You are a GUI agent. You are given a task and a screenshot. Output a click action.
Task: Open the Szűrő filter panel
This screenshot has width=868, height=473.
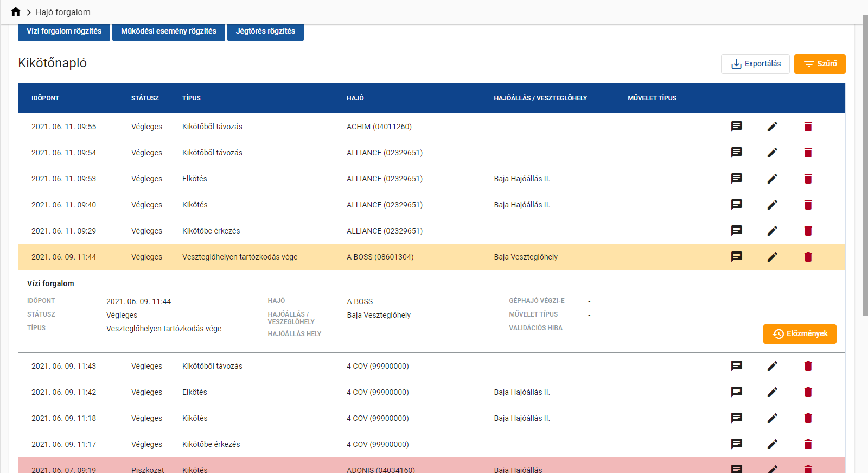tap(819, 64)
